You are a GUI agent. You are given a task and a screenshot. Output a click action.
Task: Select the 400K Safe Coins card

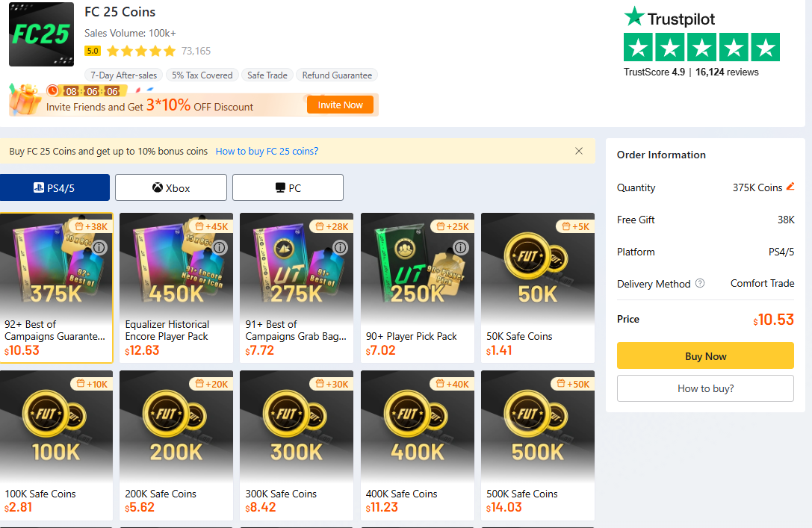418,445
